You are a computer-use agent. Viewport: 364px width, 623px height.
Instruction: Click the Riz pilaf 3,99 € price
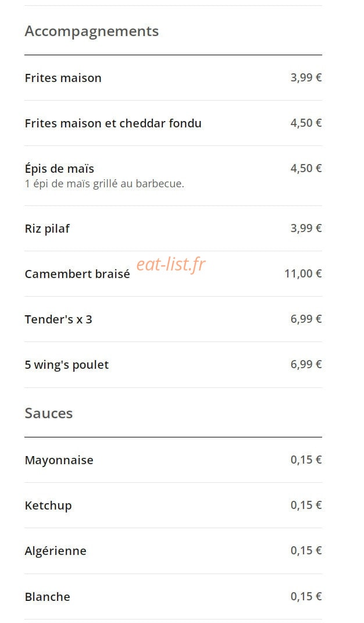(x=306, y=228)
